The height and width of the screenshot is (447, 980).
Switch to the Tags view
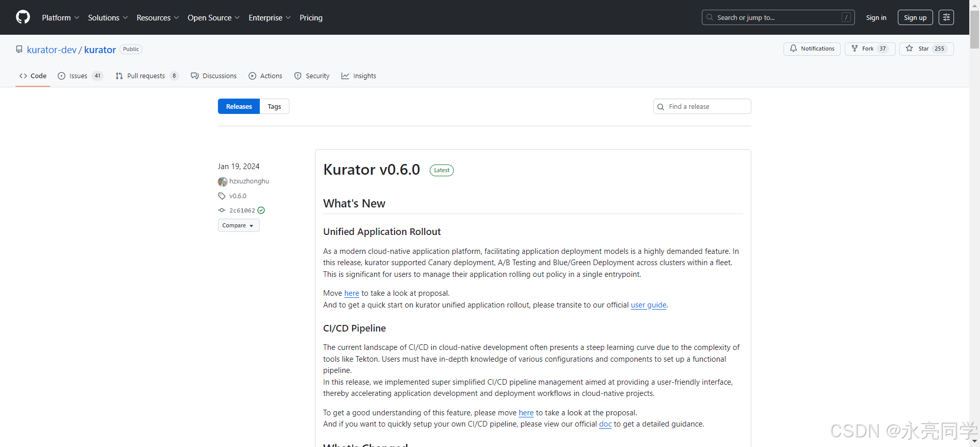tap(274, 106)
